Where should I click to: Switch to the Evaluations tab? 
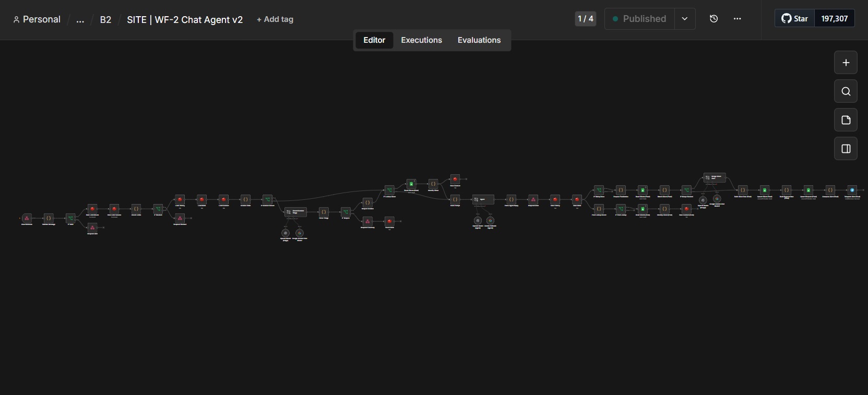pyautogui.click(x=479, y=40)
